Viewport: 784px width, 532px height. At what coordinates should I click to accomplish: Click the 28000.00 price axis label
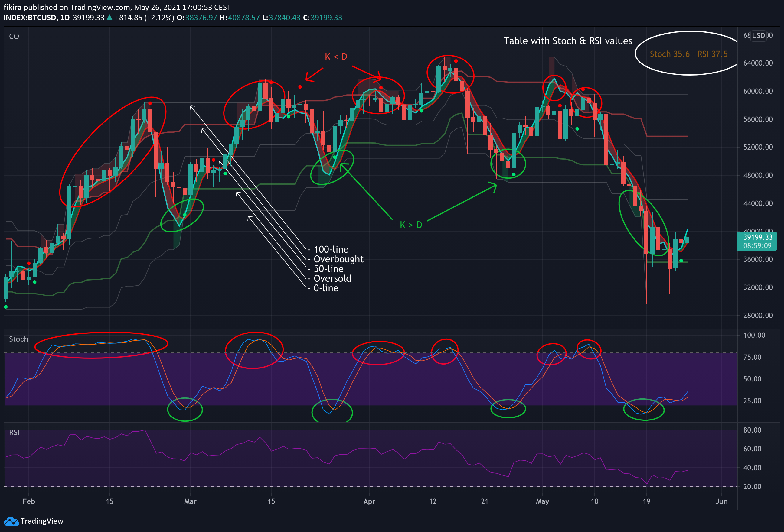pyautogui.click(x=758, y=316)
